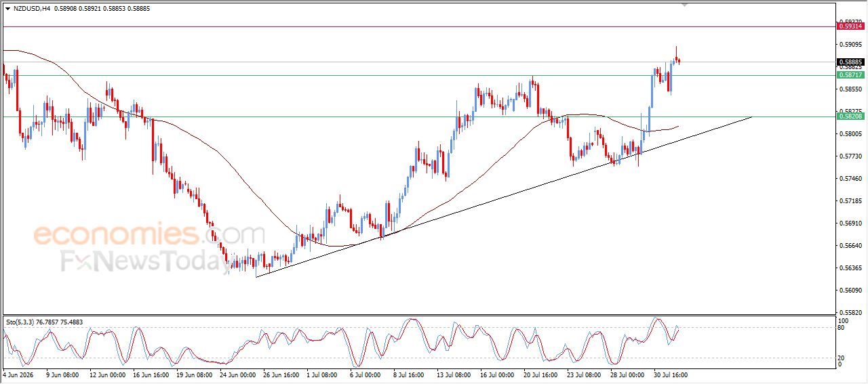Select the black 0.58885 current price label
868x384 pixels.
tap(850, 62)
